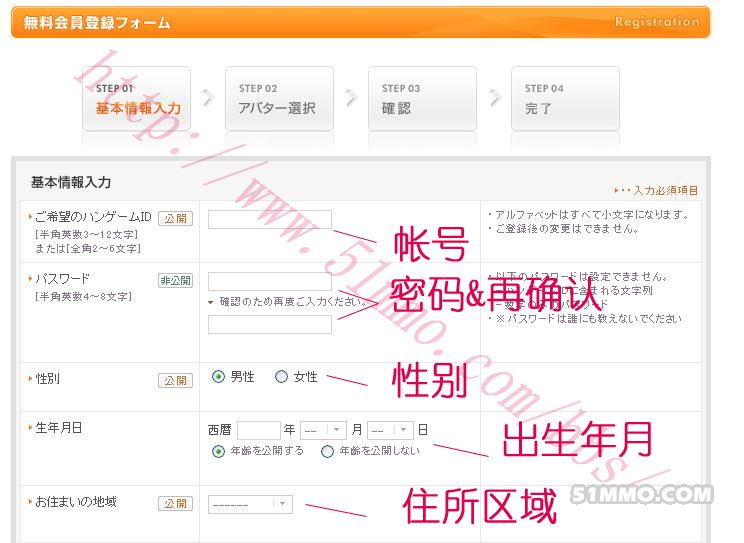Expand the お住まいの地域 region dropdown
Viewport: 744px width, 543px height.
click(x=250, y=505)
